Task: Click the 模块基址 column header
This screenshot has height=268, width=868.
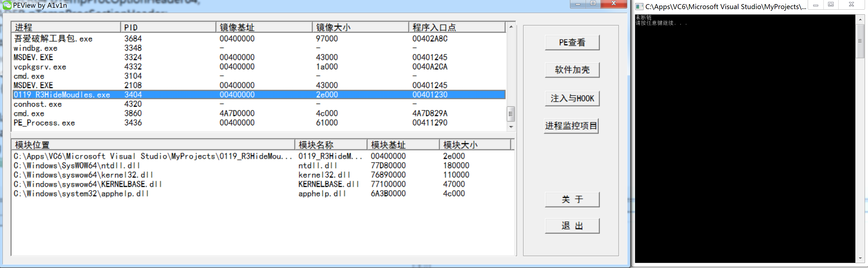Action: pyautogui.click(x=403, y=144)
